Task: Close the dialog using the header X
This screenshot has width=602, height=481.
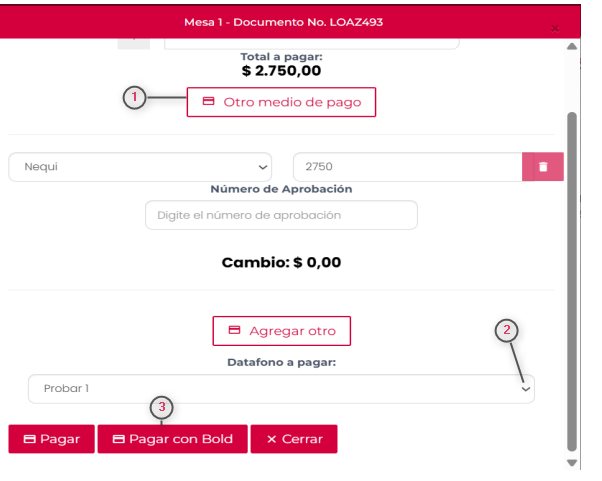Action: pyautogui.click(x=556, y=29)
